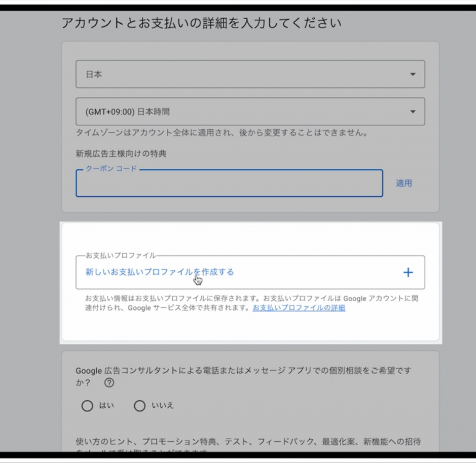Open the 日本 country selection field
The image size is (476, 463).
tap(250, 74)
